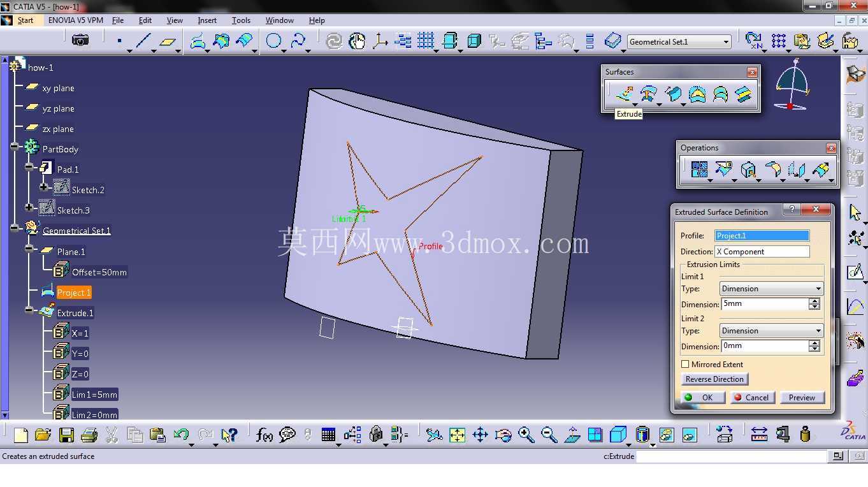Open the Tools menu
Image resolution: width=868 pixels, height=487 pixels.
241,20
